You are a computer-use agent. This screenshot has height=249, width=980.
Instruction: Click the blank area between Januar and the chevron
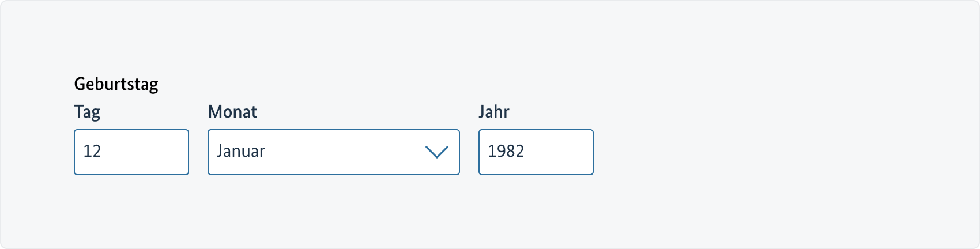tap(346, 152)
